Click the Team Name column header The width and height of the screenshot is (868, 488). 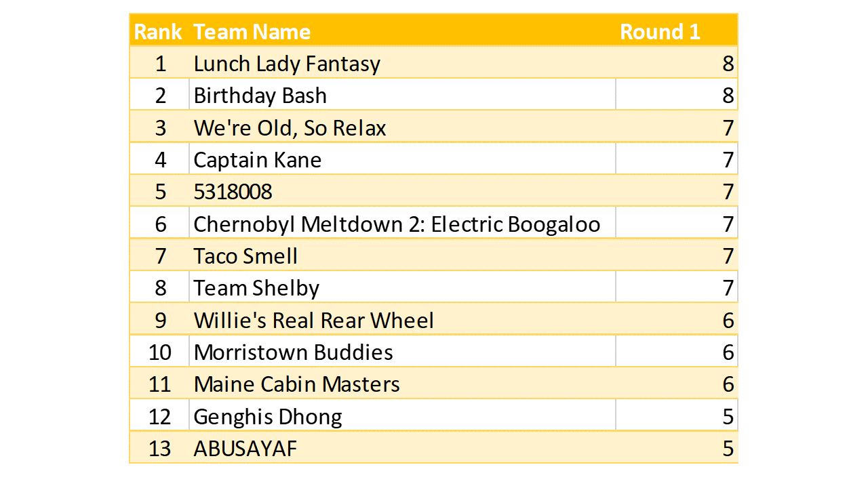point(252,32)
